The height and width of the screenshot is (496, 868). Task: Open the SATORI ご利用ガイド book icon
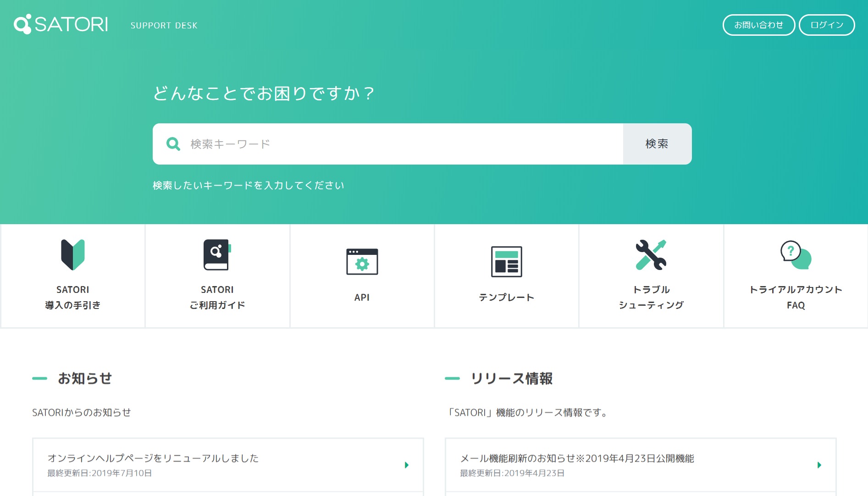click(217, 255)
